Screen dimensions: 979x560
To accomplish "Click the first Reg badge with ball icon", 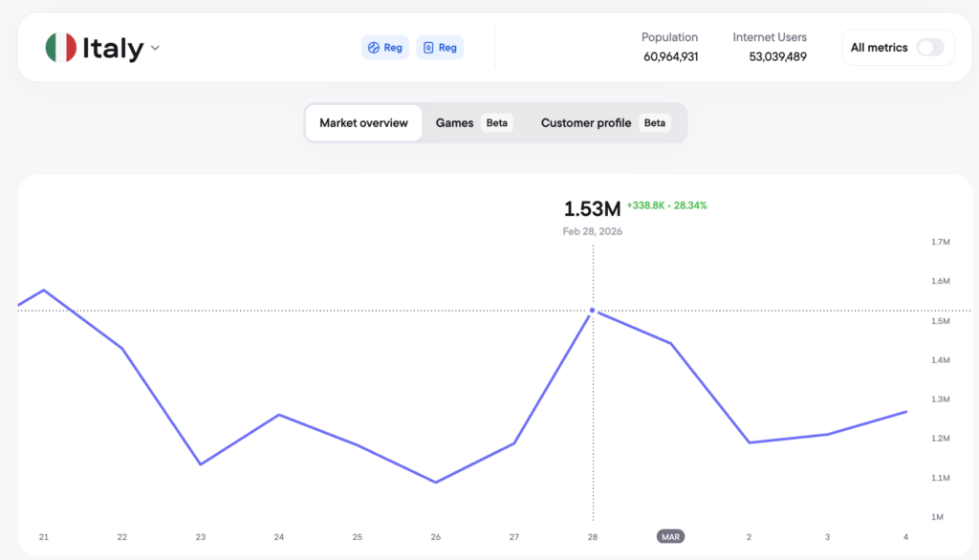I will tap(385, 48).
